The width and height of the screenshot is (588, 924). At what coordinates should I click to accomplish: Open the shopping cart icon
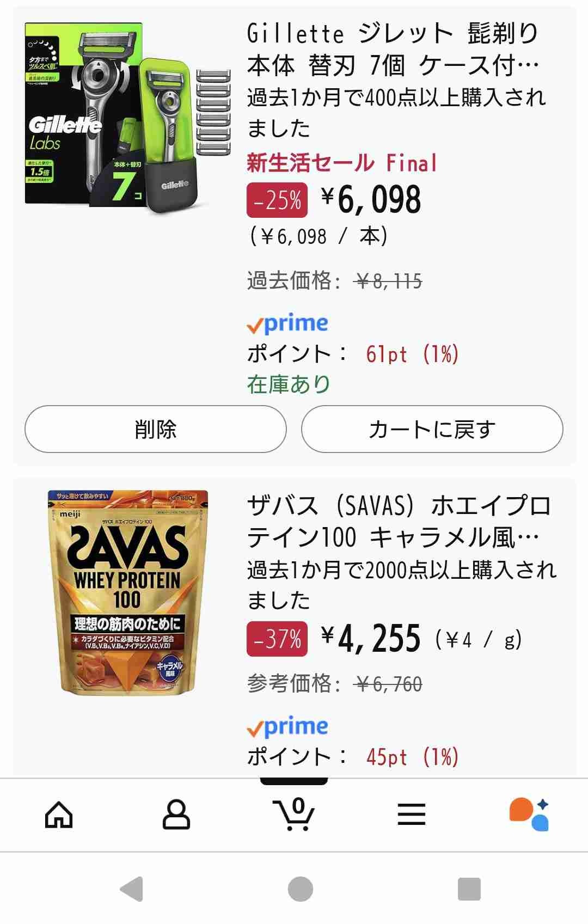[293, 815]
